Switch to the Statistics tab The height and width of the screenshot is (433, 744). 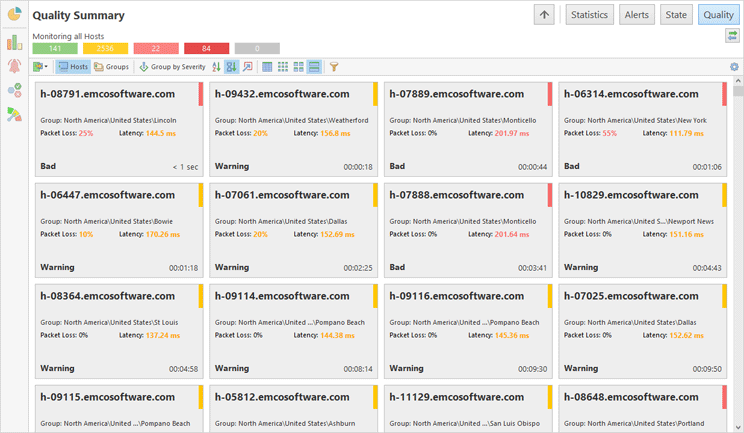tap(589, 15)
